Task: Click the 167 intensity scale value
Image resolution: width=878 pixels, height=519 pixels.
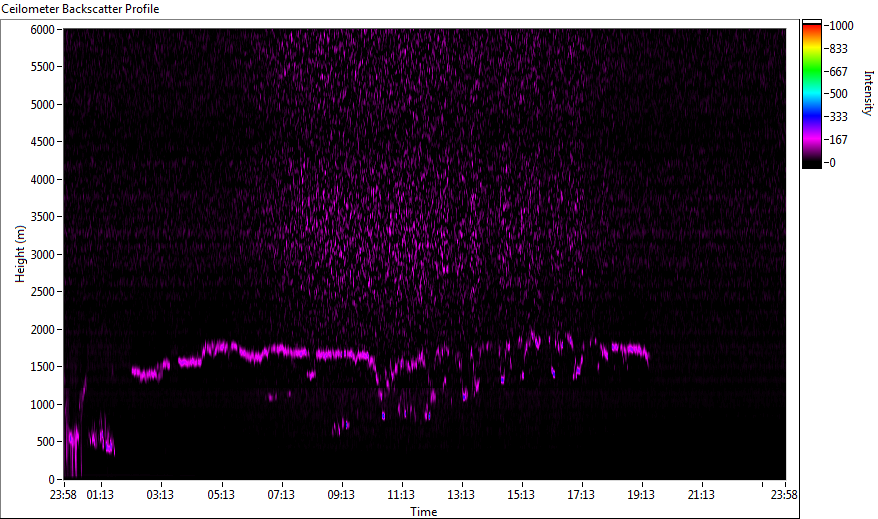Action: pos(838,140)
